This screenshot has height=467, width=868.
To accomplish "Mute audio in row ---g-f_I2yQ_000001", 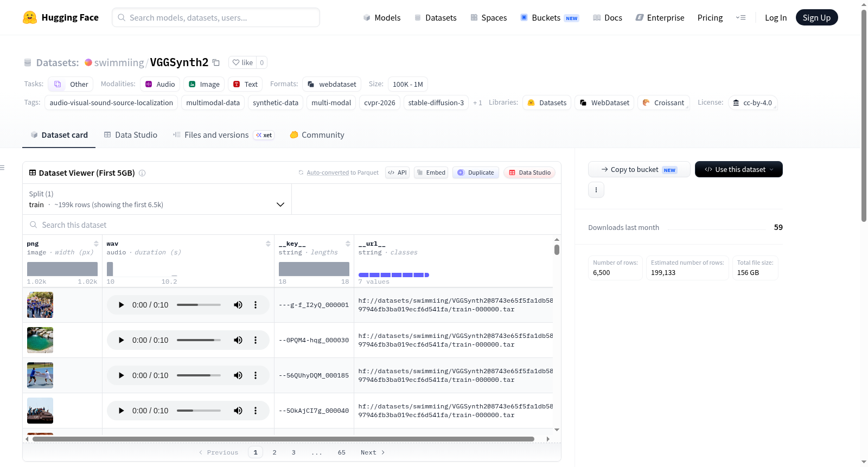I will (238, 305).
